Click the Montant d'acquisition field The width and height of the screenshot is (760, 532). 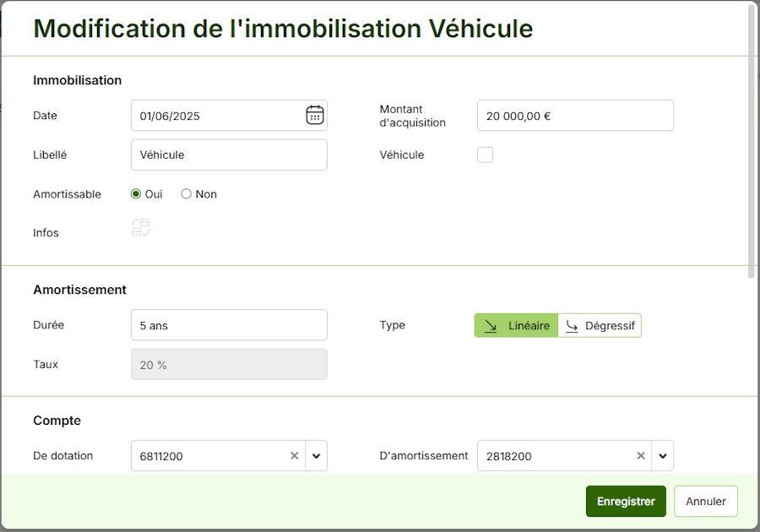pyautogui.click(x=574, y=116)
